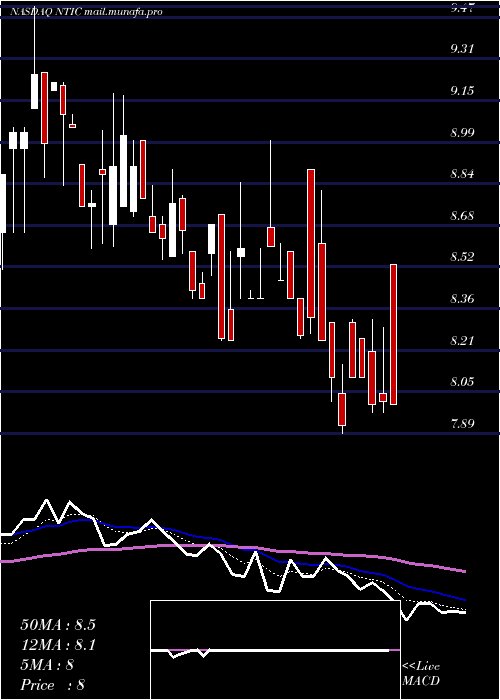Click the NASDAQ NTIC mail.munafa.pro title text
This screenshot has width=500, height=700.
(86, 12)
